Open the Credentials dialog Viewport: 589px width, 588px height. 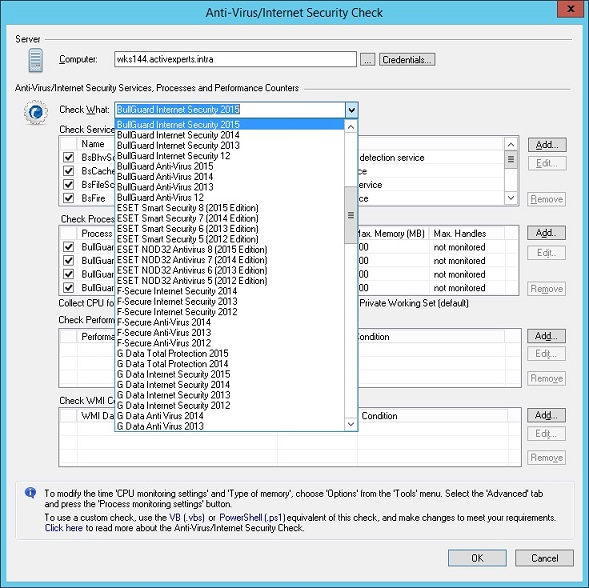pos(407,60)
